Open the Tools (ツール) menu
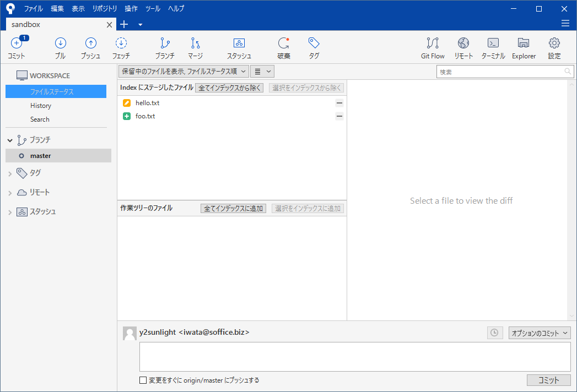577x392 pixels. 153,9
